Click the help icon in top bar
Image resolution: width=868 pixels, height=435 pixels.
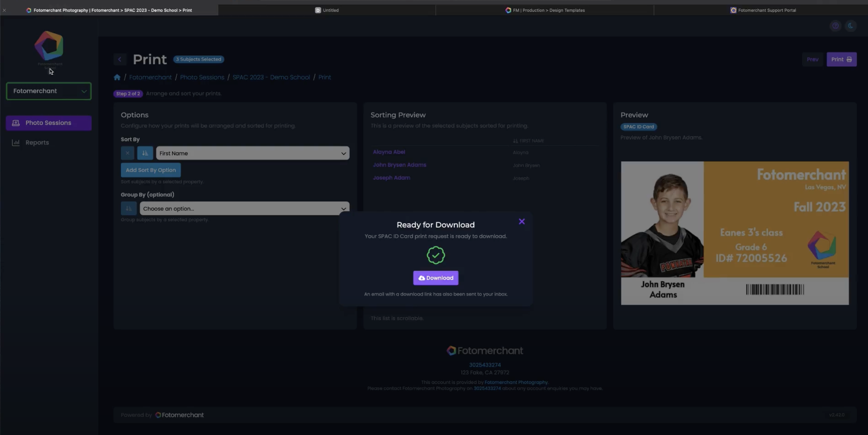click(835, 26)
